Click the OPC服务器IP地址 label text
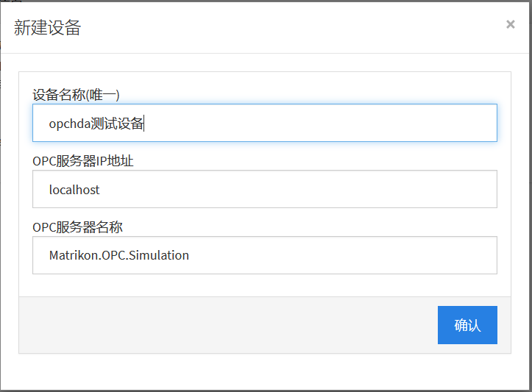This screenshot has height=392, width=532. [83, 161]
